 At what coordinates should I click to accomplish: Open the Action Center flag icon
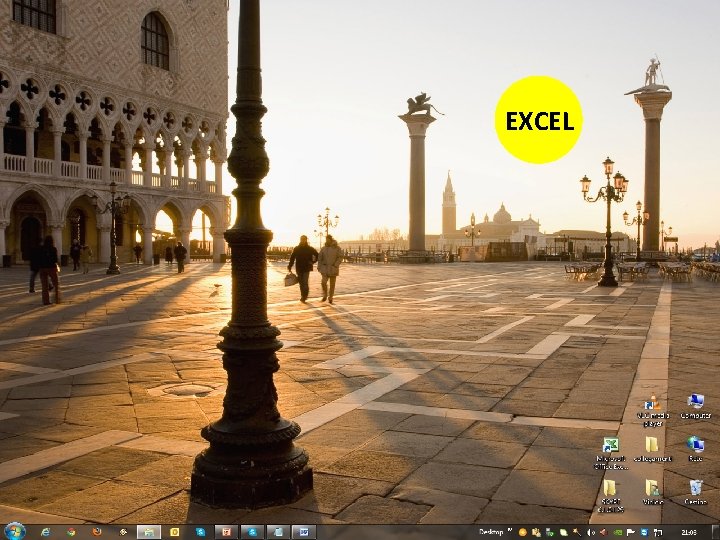pyautogui.click(x=630, y=533)
